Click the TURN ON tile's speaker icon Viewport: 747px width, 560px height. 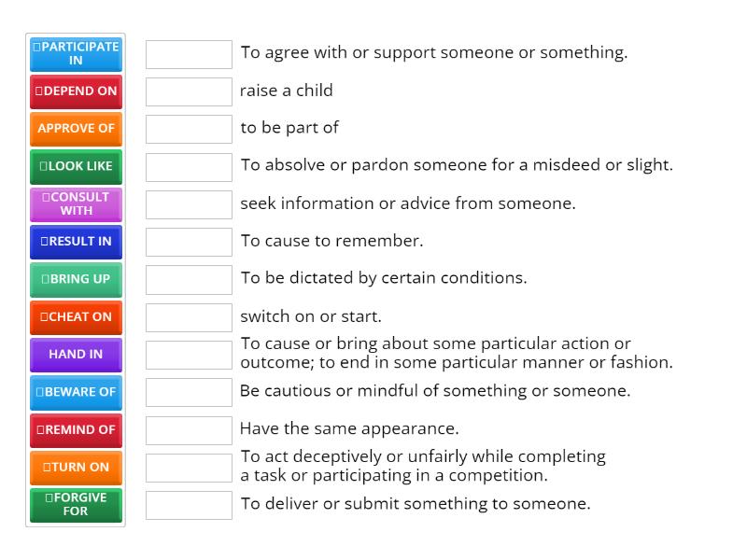click(49, 468)
